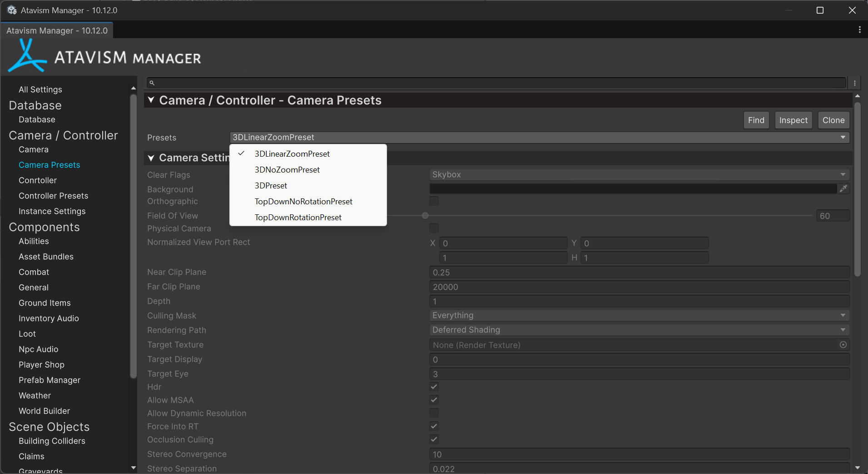Click the Inspect button

click(793, 120)
